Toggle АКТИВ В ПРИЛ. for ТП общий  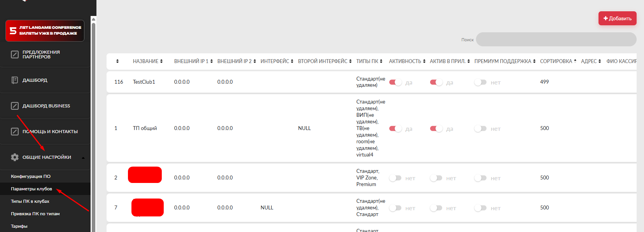point(436,128)
